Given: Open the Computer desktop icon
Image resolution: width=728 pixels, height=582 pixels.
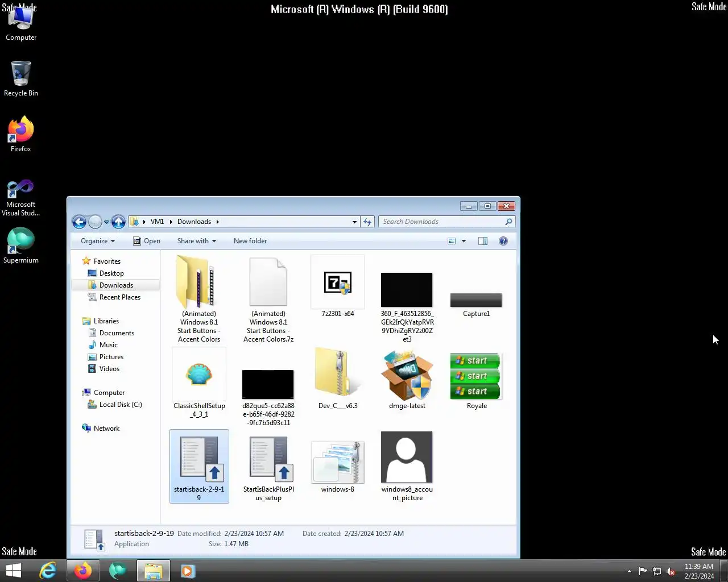Looking at the screenshot, I should (21, 23).
